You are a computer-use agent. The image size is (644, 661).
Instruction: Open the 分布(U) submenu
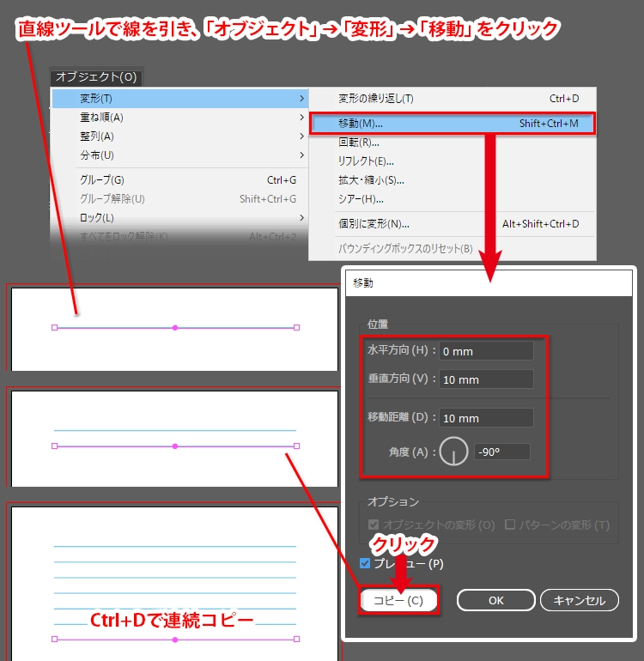[180, 155]
